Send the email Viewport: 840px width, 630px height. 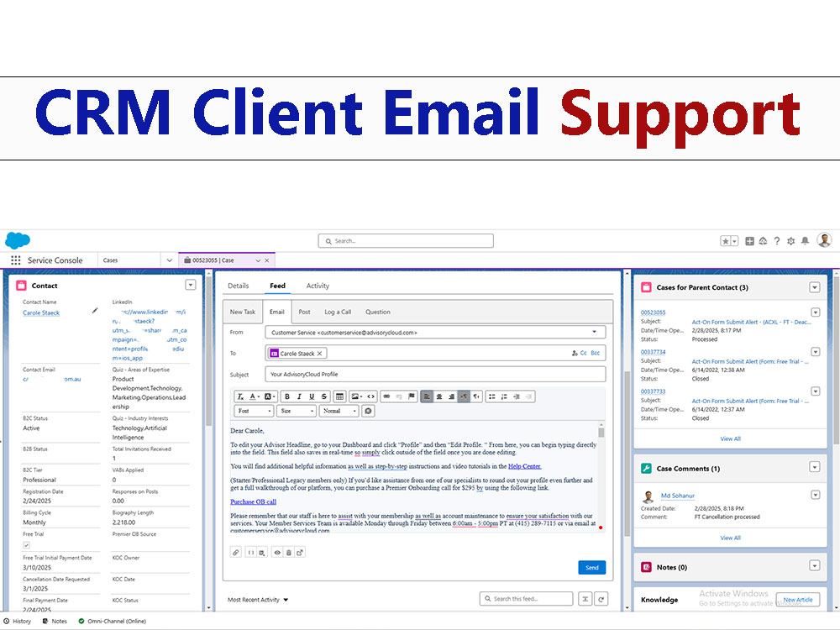point(592,568)
